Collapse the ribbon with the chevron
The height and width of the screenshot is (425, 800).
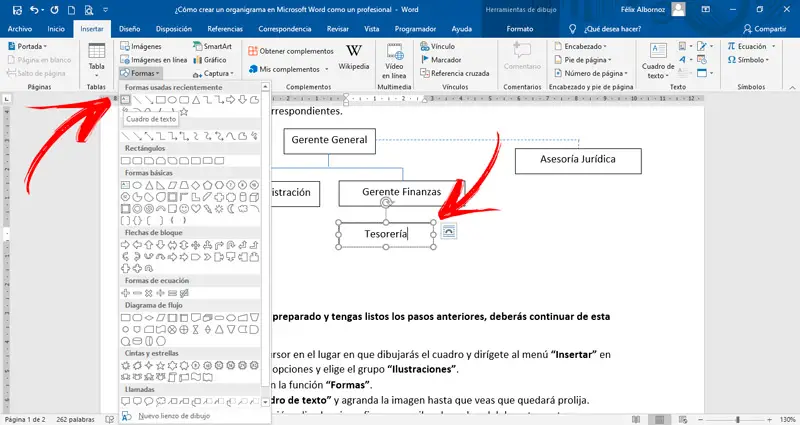coord(792,87)
